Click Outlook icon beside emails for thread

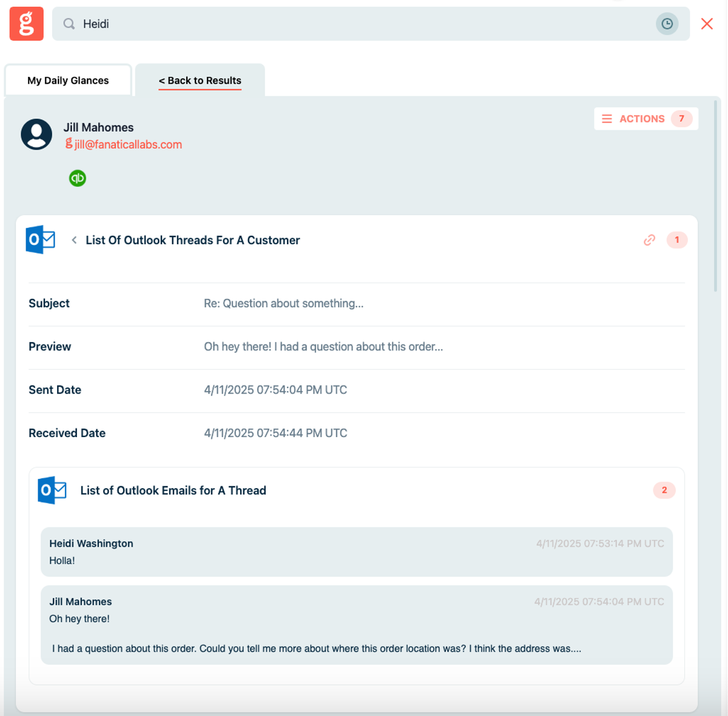[52, 490]
